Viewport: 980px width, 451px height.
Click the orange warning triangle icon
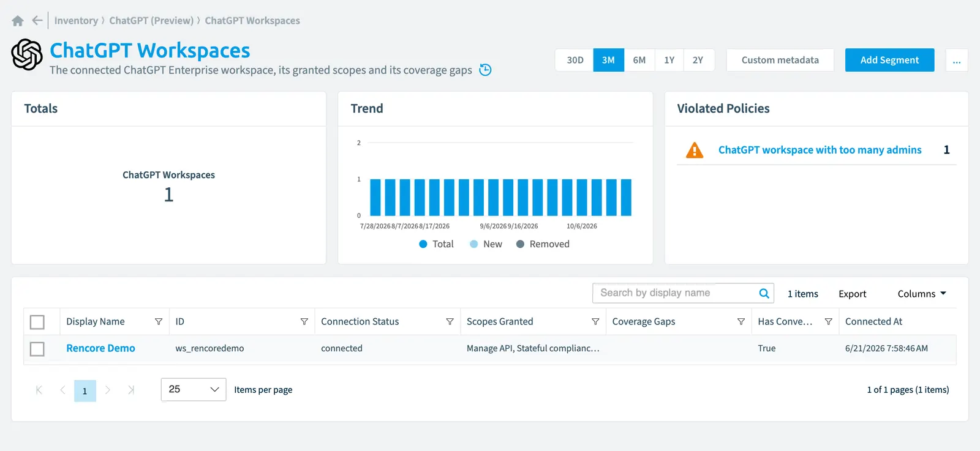click(x=695, y=150)
